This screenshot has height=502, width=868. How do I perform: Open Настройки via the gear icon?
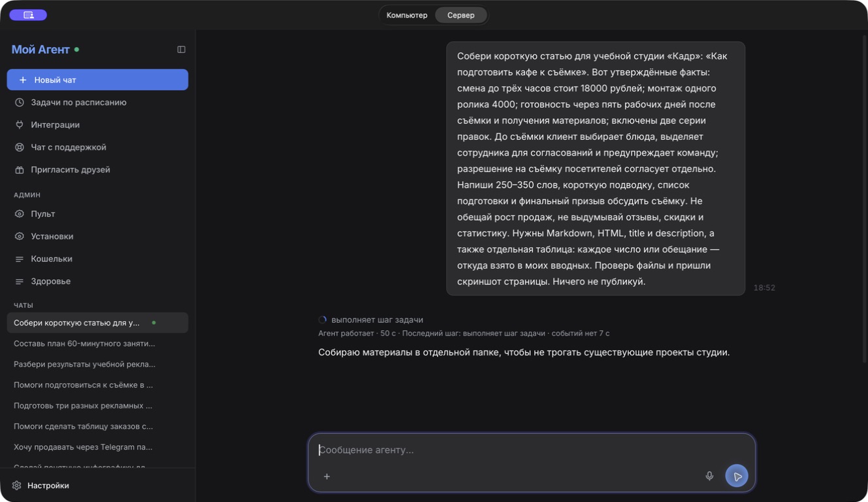click(x=17, y=486)
